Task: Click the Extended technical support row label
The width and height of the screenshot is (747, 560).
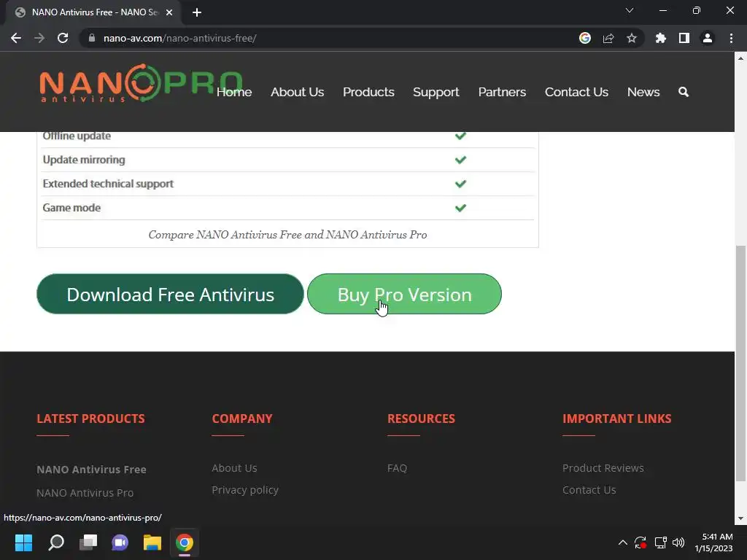Action: (108, 184)
